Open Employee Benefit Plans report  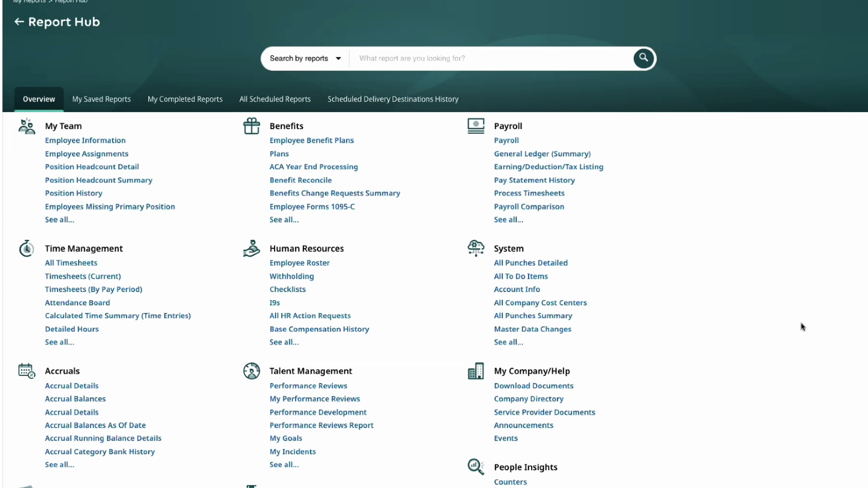(311, 141)
